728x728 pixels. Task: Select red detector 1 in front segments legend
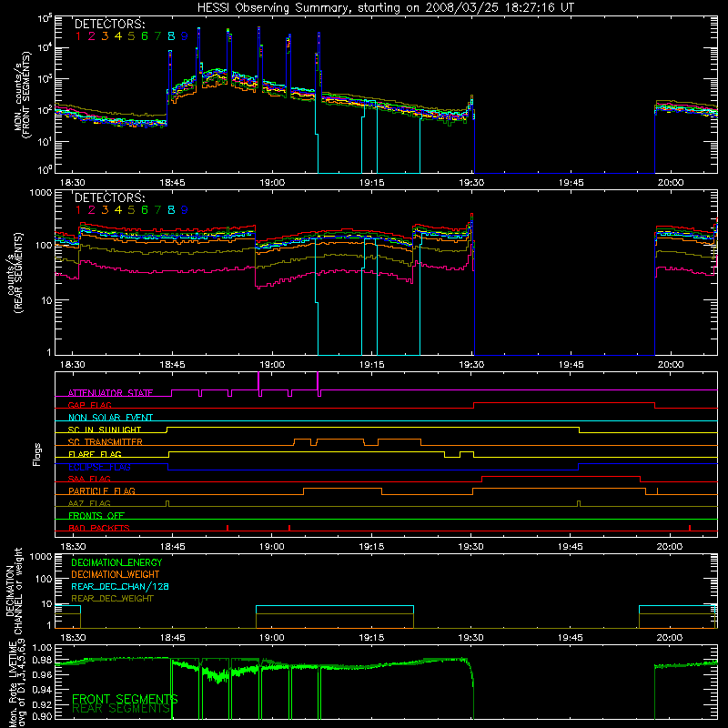[x=78, y=36]
